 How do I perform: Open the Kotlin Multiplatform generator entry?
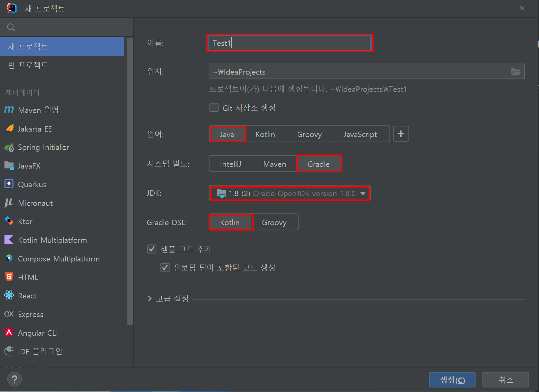pyautogui.click(x=62, y=240)
